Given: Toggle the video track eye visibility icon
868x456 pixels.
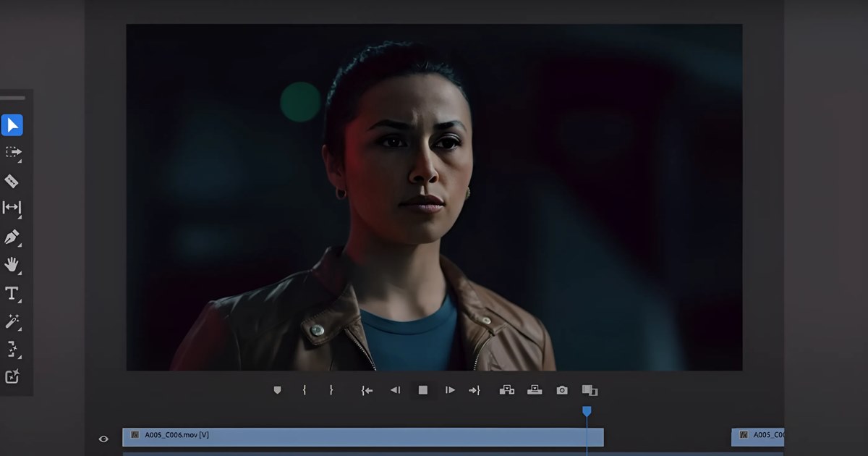Looking at the screenshot, I should click(x=103, y=439).
